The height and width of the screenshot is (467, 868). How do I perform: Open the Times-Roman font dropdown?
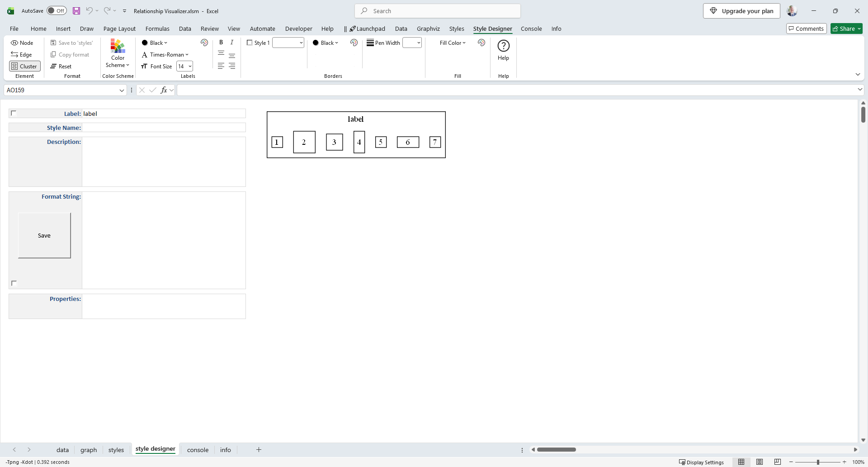165,54
